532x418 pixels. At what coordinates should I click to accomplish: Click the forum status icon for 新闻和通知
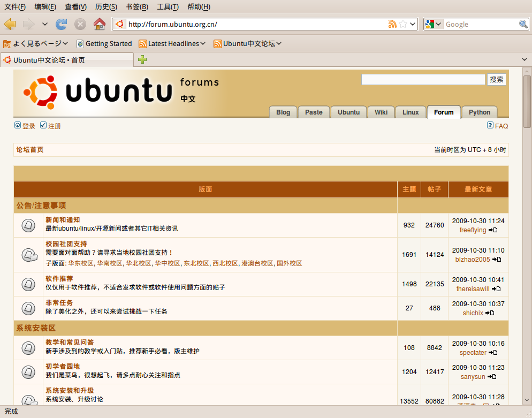pos(28,225)
